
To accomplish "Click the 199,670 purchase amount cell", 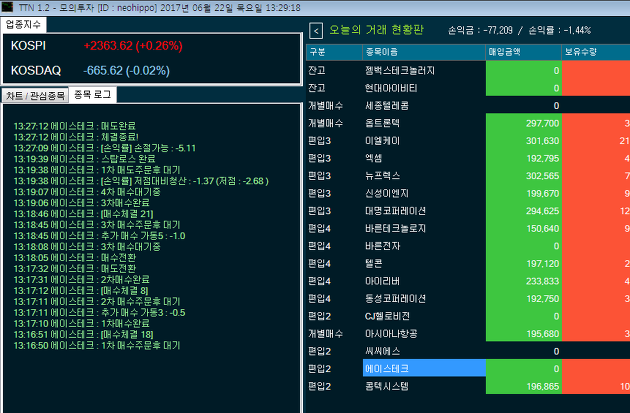I will tap(524, 193).
